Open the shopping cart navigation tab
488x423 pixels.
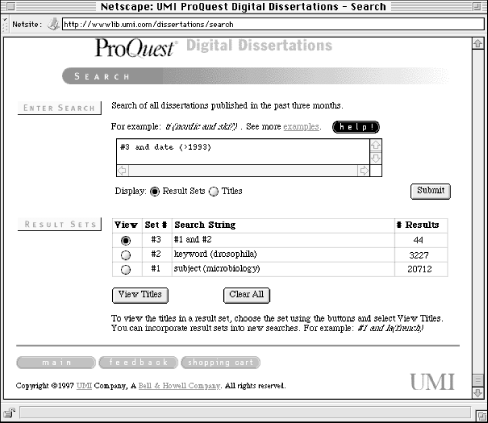(220, 362)
